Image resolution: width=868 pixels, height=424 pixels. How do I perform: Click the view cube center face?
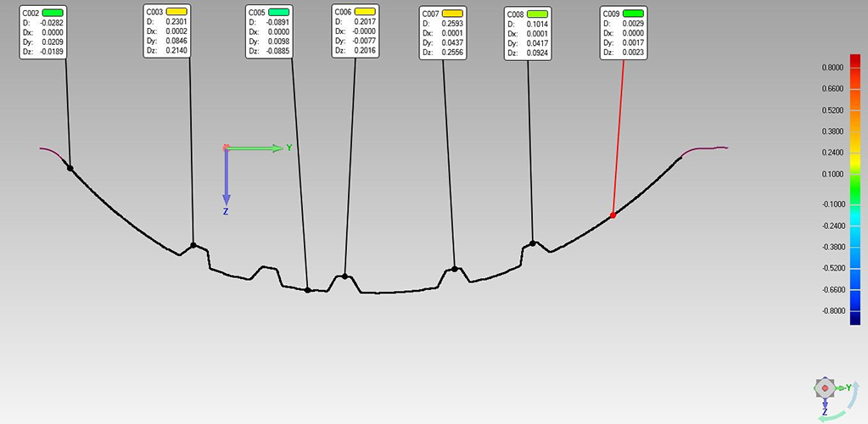click(825, 388)
